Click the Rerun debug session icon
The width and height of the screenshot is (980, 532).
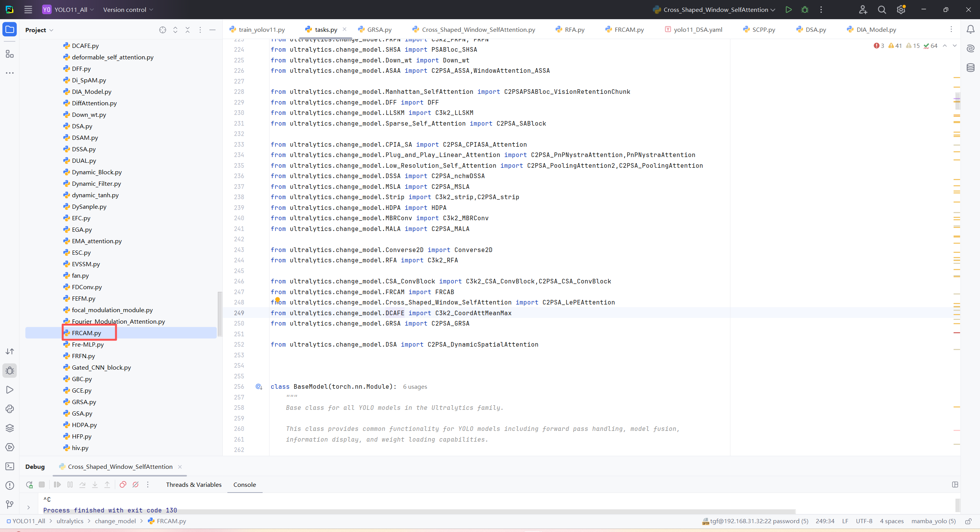pyautogui.click(x=29, y=485)
